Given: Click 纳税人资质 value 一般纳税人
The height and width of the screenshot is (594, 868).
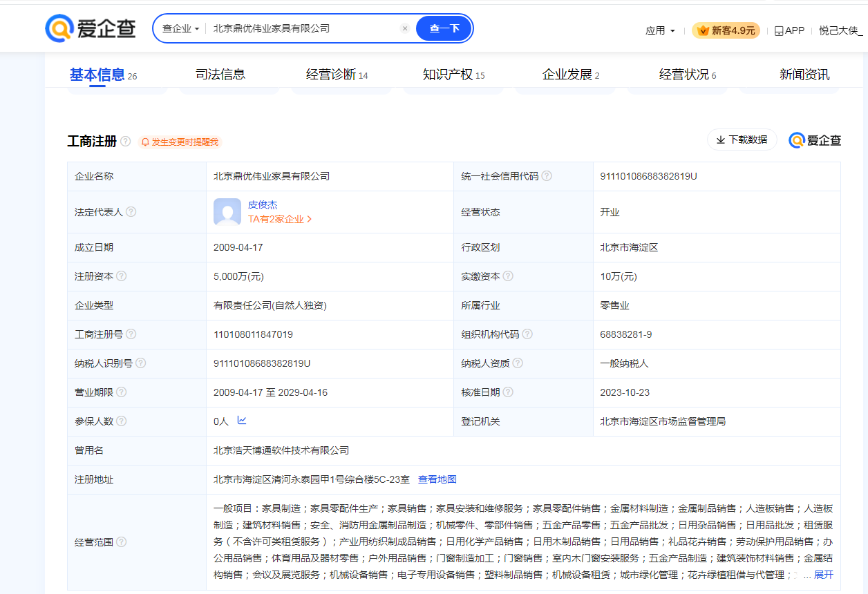Looking at the screenshot, I should tap(624, 363).
